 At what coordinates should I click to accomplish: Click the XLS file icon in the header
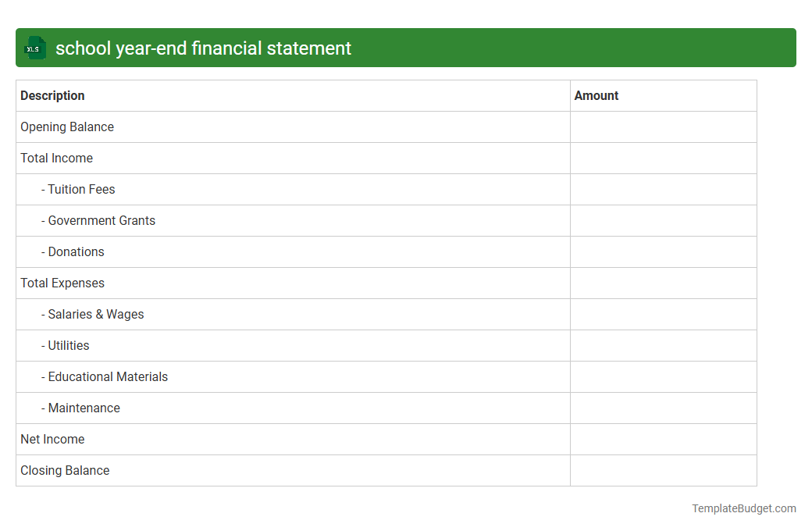34,48
